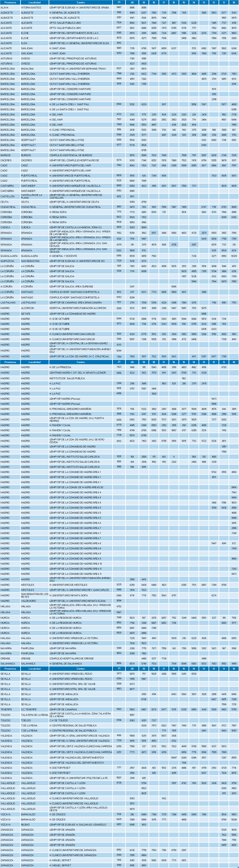Select value 11315 in the Burgos row
The image size is (239, 868).
pos(234,155)
